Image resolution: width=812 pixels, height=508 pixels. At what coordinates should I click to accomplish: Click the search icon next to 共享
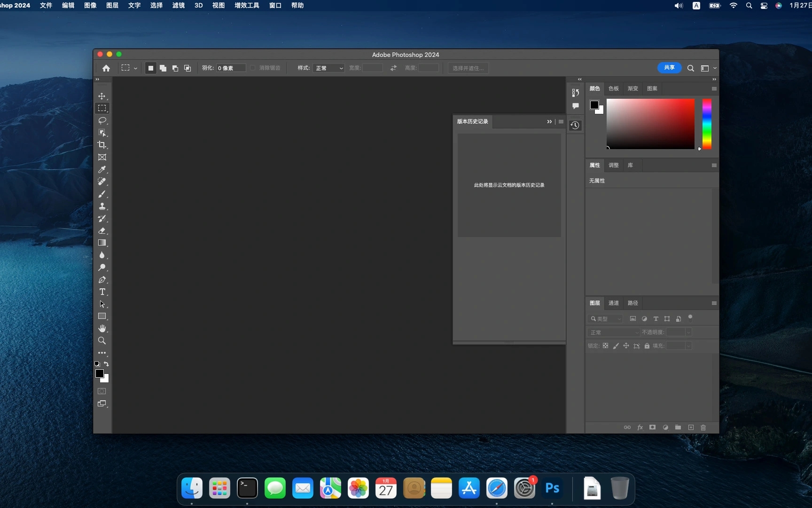(x=691, y=68)
